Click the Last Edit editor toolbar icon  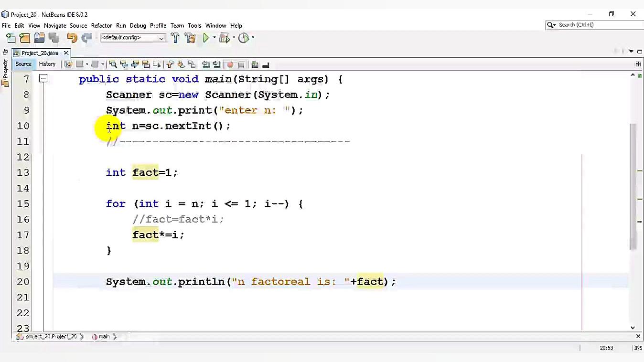[x=68, y=64]
